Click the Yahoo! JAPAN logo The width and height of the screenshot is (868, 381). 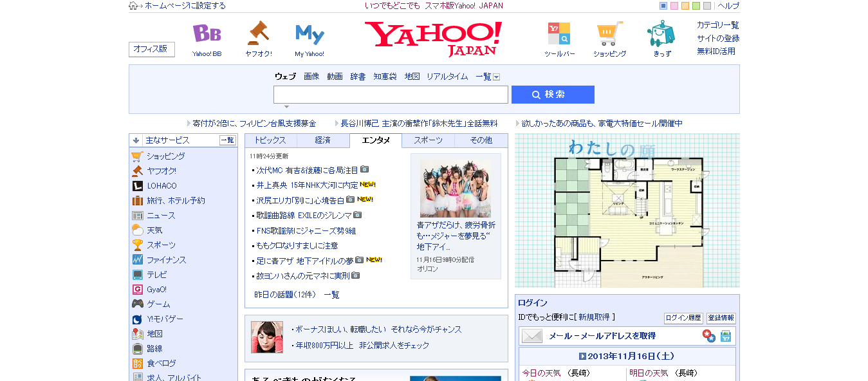tap(433, 38)
